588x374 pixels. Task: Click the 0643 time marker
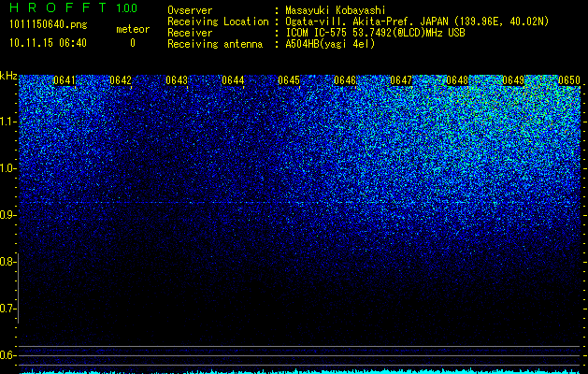click(177, 80)
